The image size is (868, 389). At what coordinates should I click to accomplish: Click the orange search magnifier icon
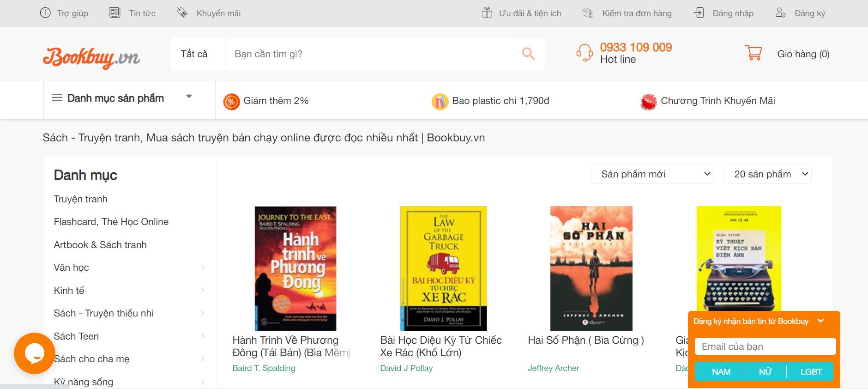tap(528, 54)
